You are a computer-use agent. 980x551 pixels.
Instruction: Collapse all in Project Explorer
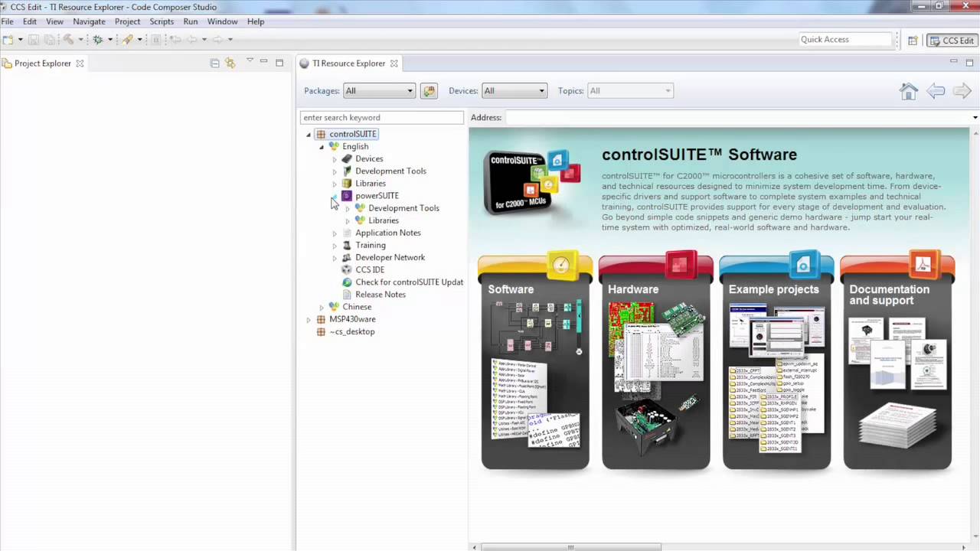coord(214,63)
